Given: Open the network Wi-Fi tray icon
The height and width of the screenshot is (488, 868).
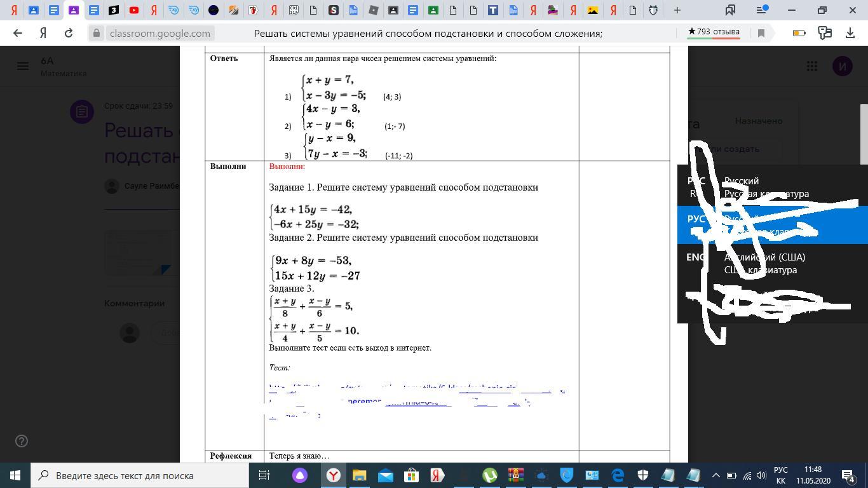Looking at the screenshot, I should pos(747,475).
